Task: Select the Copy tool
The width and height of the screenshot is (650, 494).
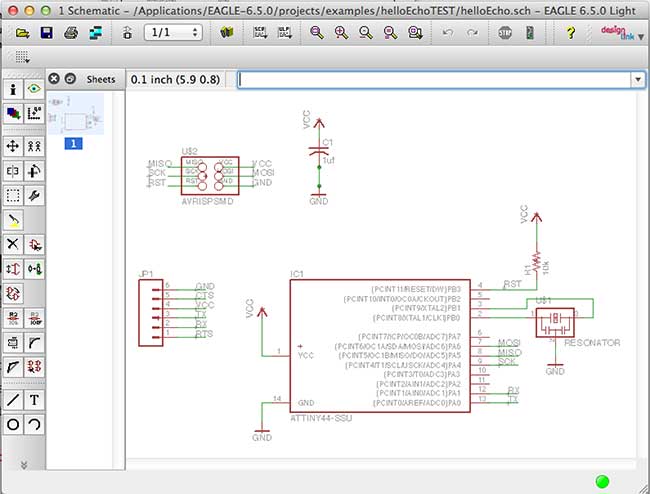Action: pyautogui.click(x=34, y=146)
